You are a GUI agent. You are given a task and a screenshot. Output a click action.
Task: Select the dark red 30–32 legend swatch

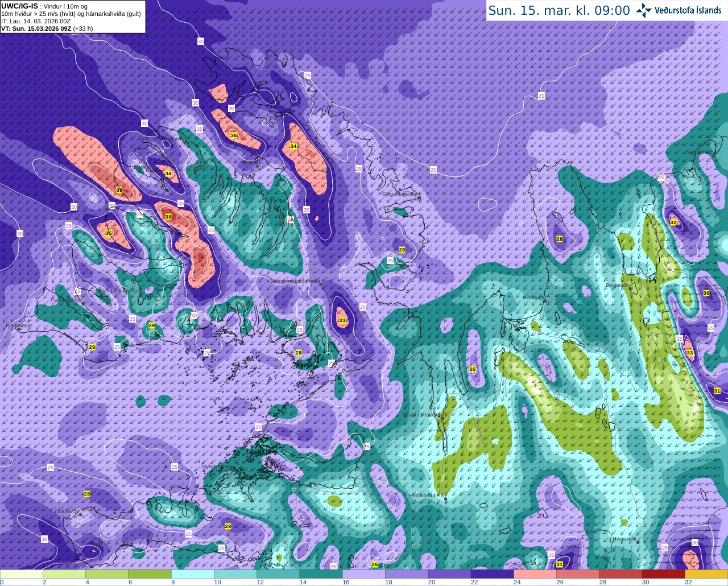click(663, 574)
